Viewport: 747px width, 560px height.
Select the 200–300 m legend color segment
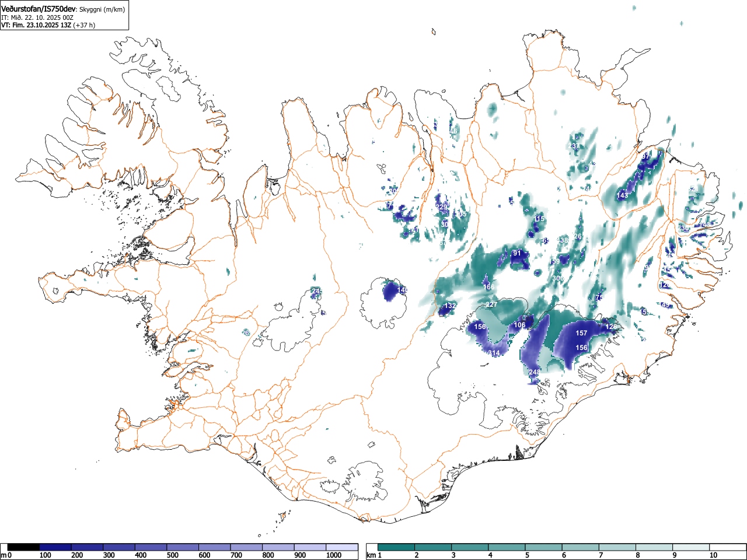coord(88,547)
